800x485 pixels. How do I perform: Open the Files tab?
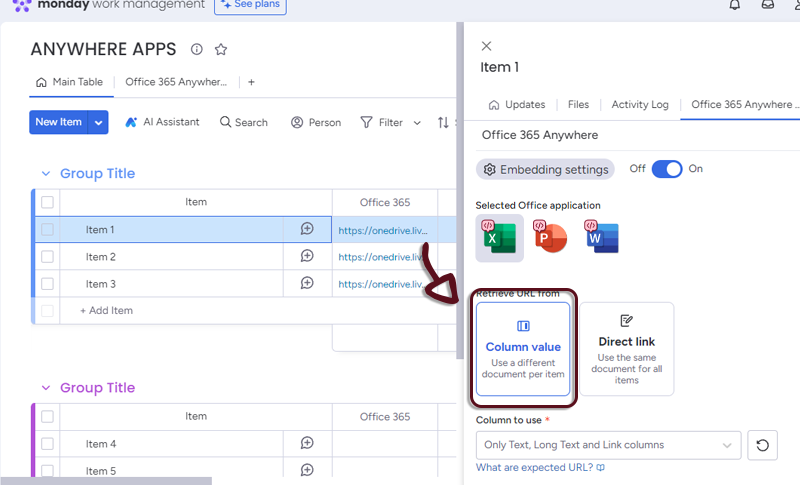coord(578,104)
